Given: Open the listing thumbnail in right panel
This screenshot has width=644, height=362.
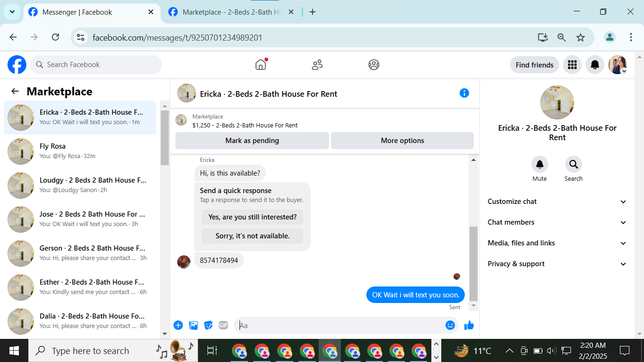Looking at the screenshot, I should pyautogui.click(x=557, y=102).
